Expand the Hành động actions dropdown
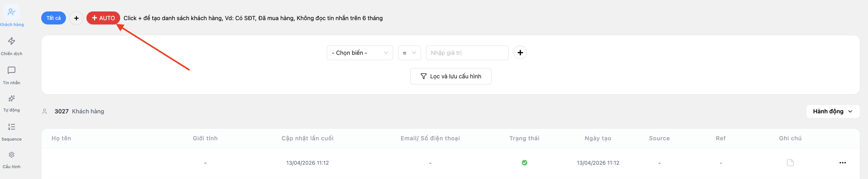Viewport: 868px width, 179px height. point(833,111)
